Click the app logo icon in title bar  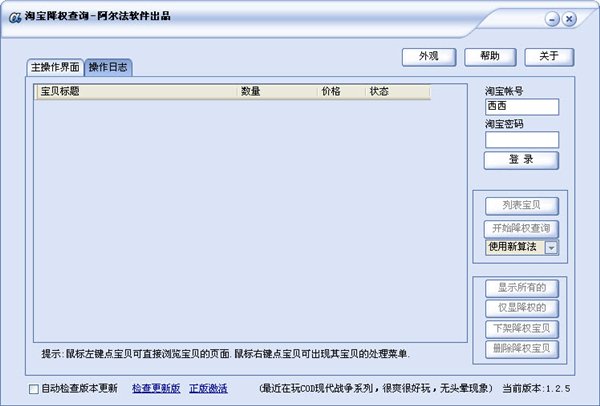tap(15, 18)
